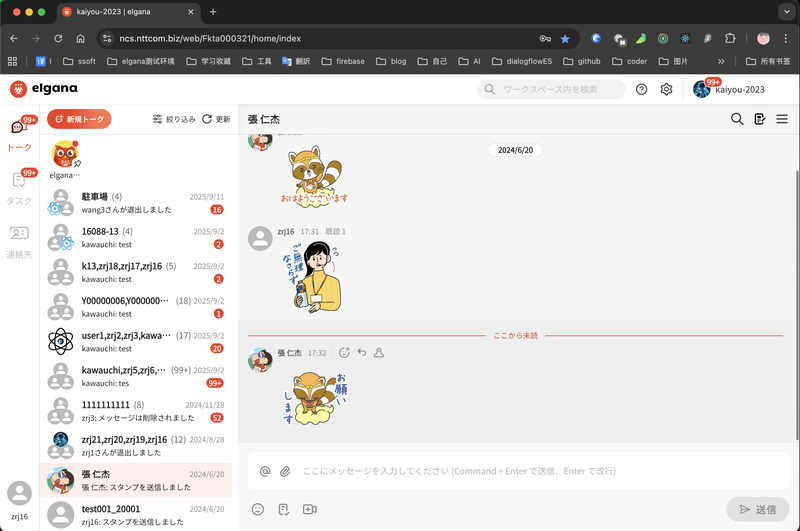The image size is (800, 531).
Task: Insert a mention with @ icon
Action: click(265, 471)
